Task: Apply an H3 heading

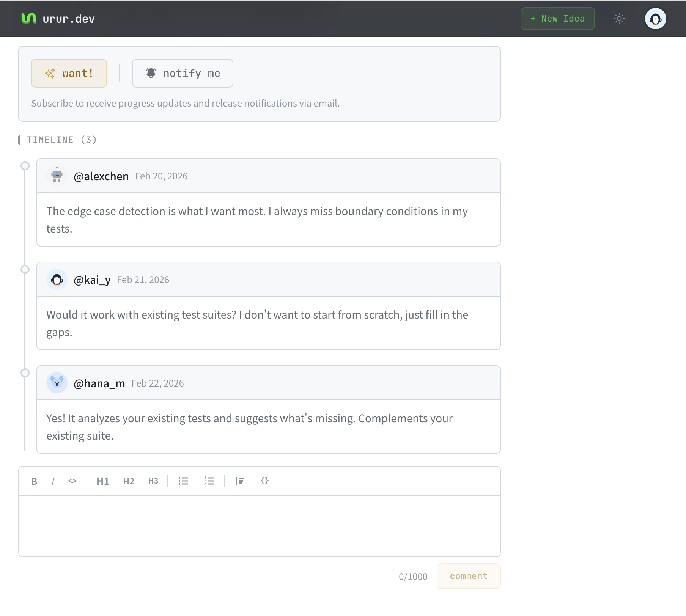Action: pos(153,481)
